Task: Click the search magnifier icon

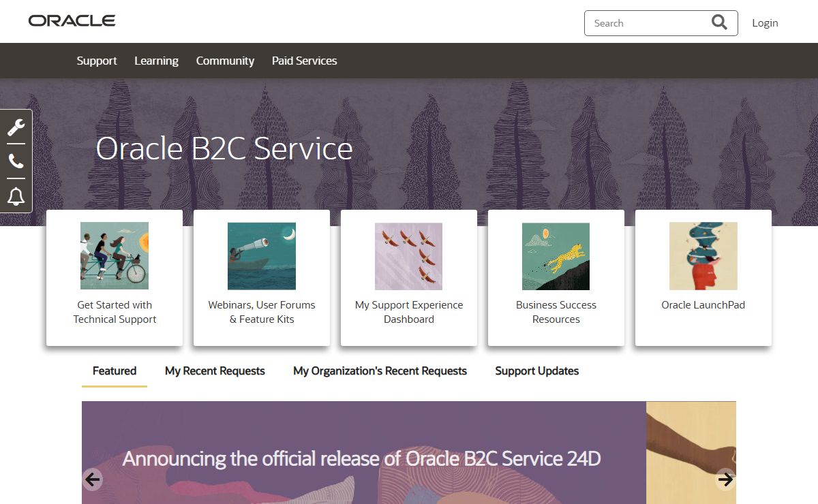Action: pos(719,22)
